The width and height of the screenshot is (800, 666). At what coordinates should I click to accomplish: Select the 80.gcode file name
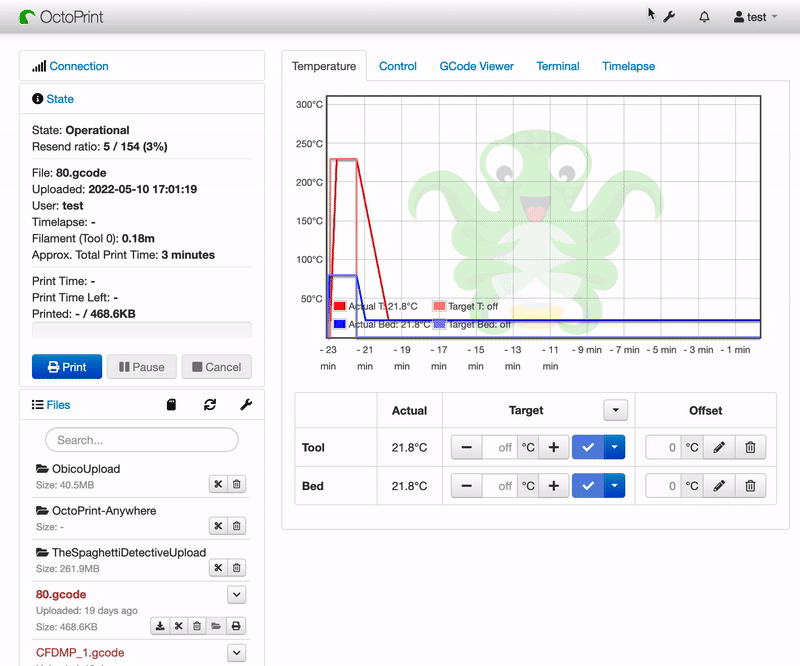pos(61,594)
